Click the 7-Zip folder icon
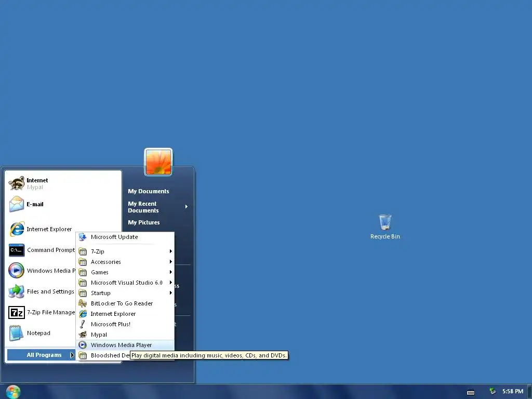 [83, 251]
